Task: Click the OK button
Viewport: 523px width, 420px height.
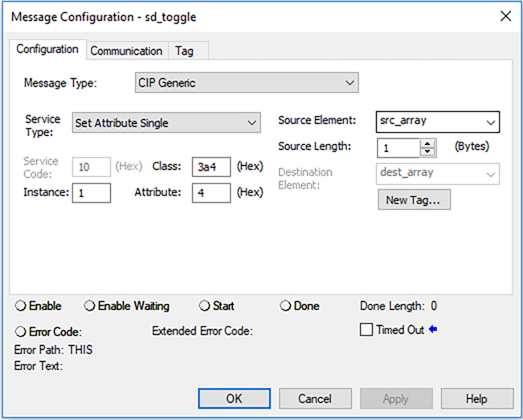Action: [x=234, y=399]
